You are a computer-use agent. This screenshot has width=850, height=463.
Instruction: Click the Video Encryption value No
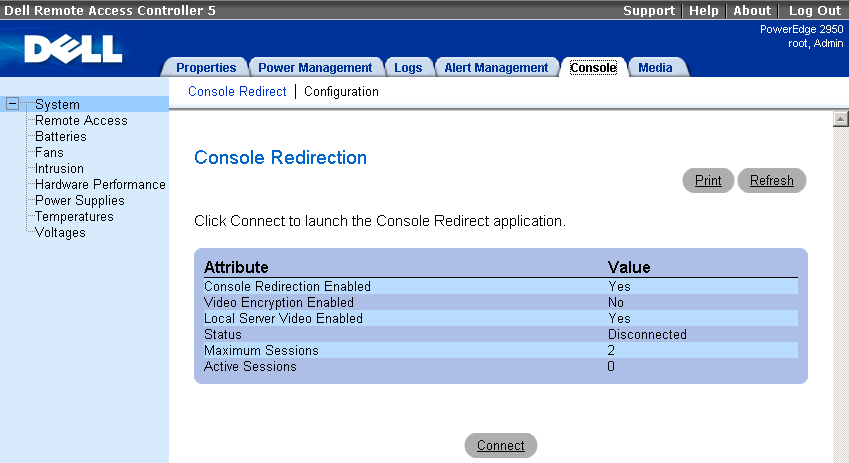(x=615, y=302)
